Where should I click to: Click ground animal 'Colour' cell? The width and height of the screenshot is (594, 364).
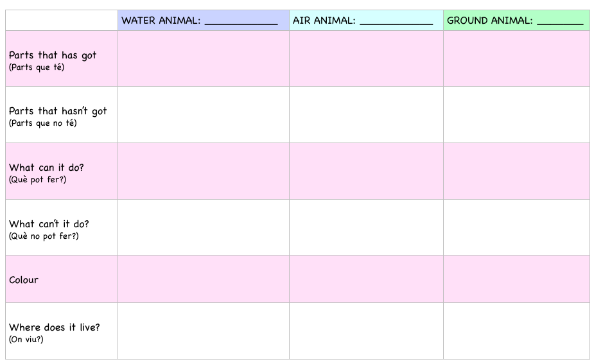[x=516, y=279]
